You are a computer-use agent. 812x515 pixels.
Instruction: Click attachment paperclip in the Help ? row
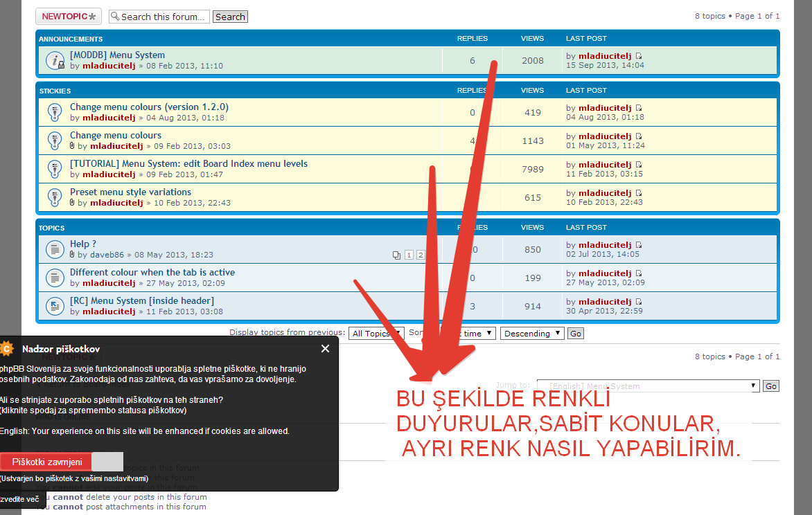[72, 255]
